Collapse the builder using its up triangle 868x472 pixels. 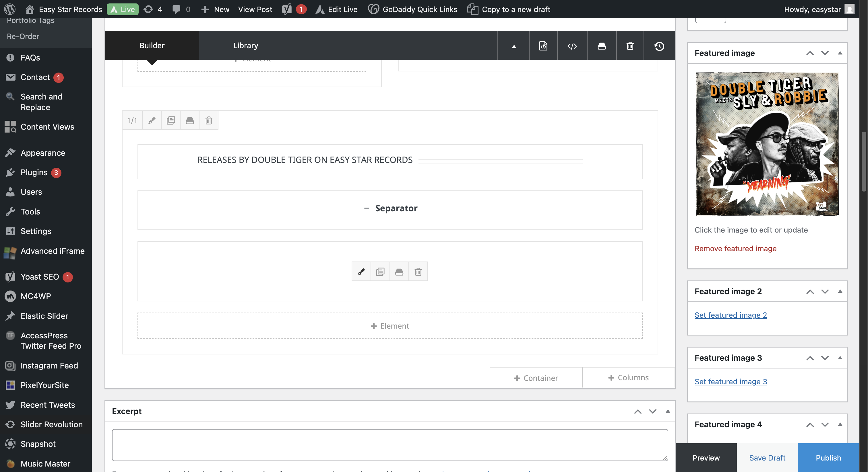point(514,46)
